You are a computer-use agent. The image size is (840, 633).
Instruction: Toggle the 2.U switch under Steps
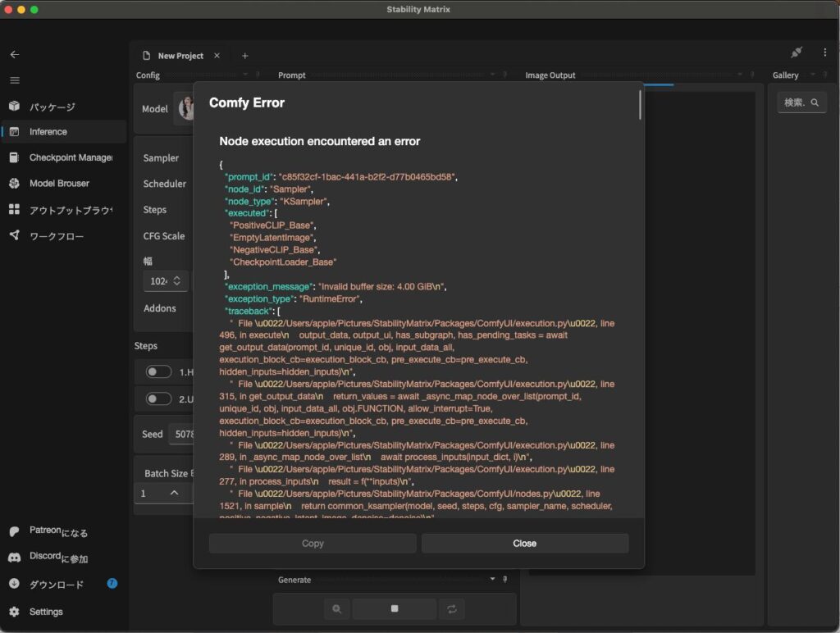158,399
